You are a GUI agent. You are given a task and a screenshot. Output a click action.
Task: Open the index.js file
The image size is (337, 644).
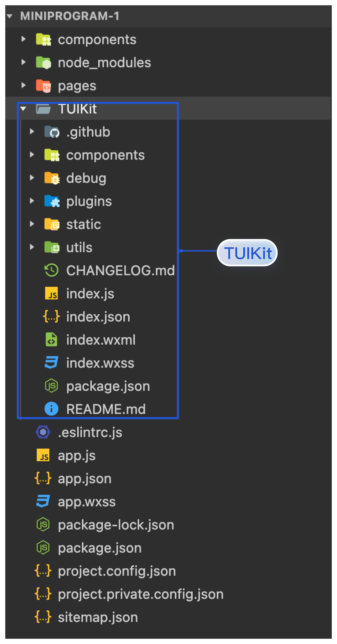click(90, 294)
